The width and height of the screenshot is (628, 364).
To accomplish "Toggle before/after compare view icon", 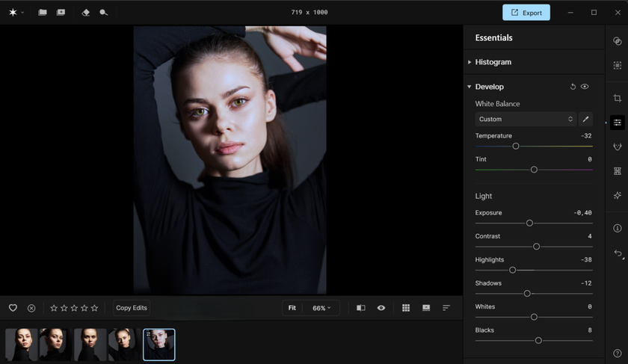I will pos(361,308).
